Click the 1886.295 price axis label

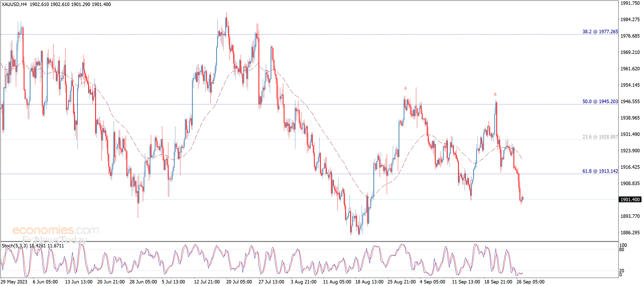point(630,233)
